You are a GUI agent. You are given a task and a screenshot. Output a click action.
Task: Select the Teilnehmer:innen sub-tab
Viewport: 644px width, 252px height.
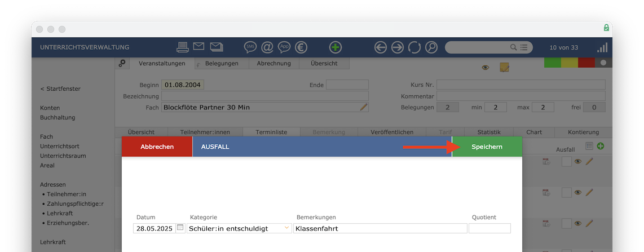point(205,132)
